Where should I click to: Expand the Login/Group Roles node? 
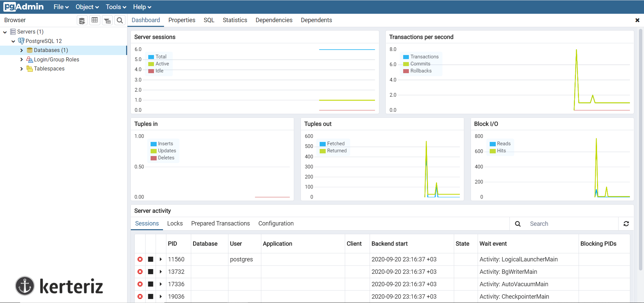(21, 59)
